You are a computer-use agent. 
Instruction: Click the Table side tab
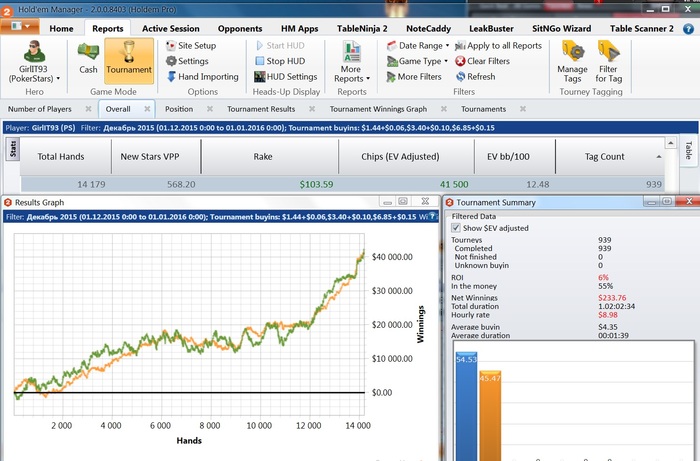click(688, 150)
